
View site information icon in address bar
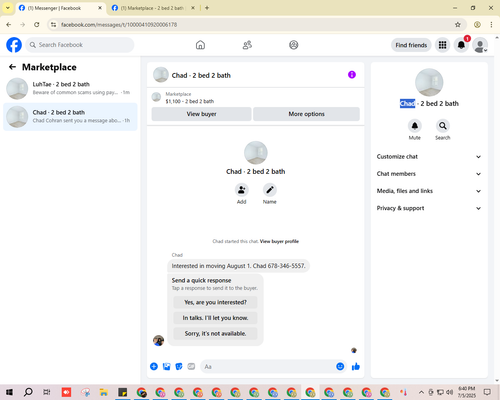[53, 25]
